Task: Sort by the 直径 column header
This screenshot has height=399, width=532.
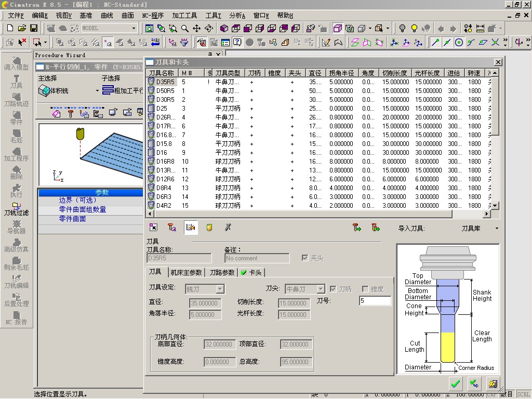Action: click(315, 73)
